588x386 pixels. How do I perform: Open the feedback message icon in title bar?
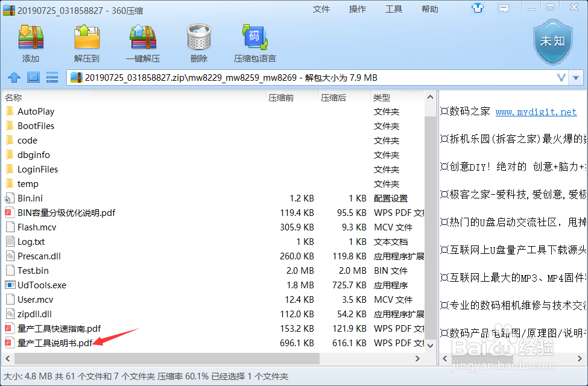tap(503, 8)
